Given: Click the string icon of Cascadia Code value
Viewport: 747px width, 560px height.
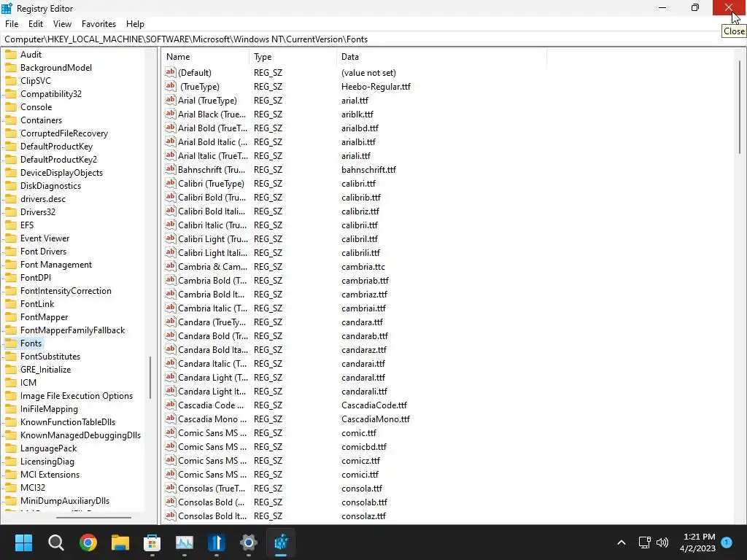Looking at the screenshot, I should point(170,405).
